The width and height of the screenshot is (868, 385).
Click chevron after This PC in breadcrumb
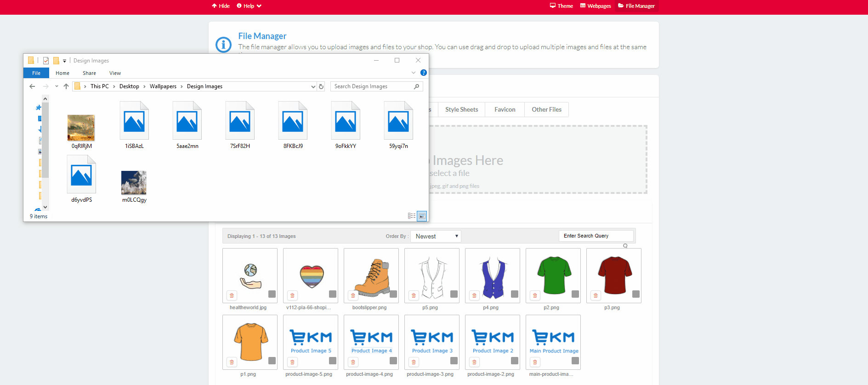tap(114, 86)
